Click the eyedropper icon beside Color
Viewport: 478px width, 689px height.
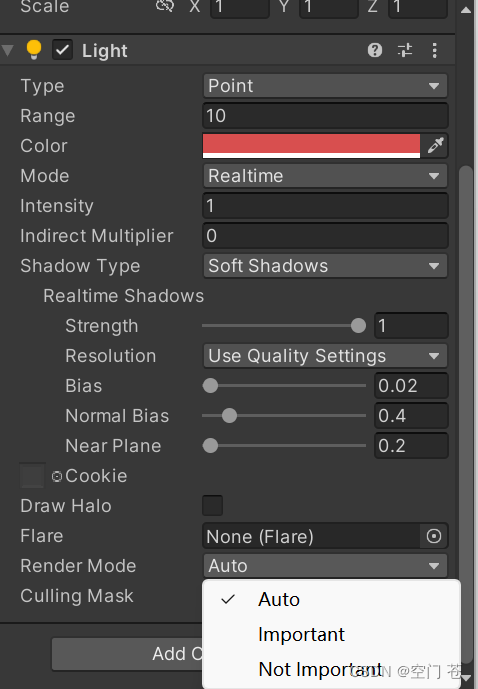435,145
